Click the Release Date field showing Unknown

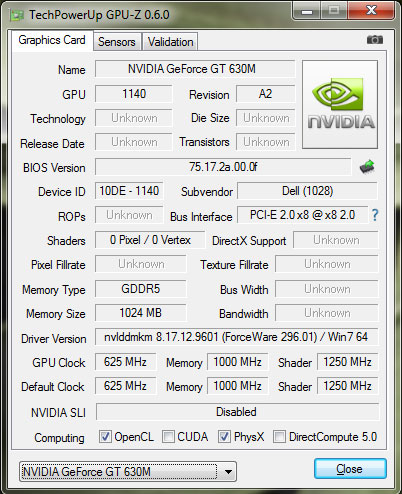134,142
